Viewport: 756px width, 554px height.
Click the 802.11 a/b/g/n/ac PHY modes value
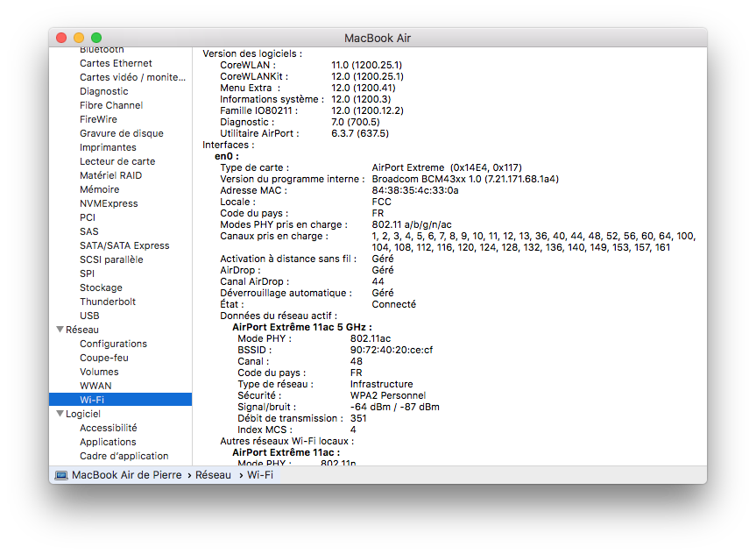(x=412, y=224)
